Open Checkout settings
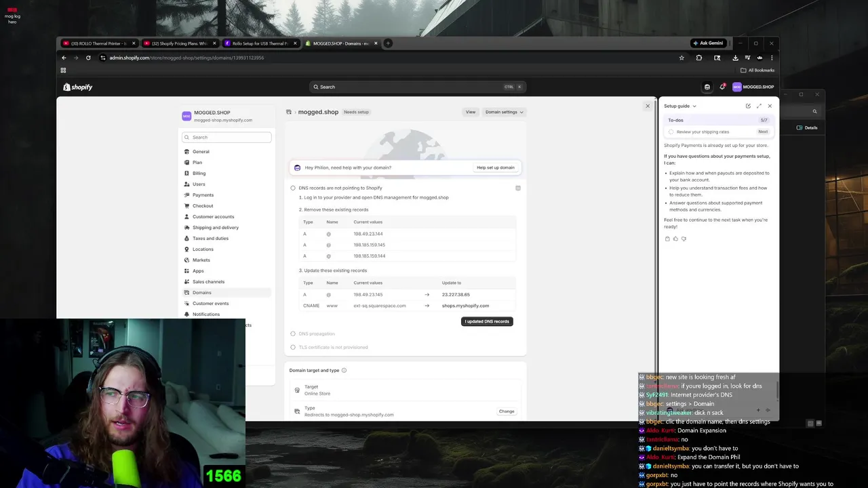 (x=203, y=206)
